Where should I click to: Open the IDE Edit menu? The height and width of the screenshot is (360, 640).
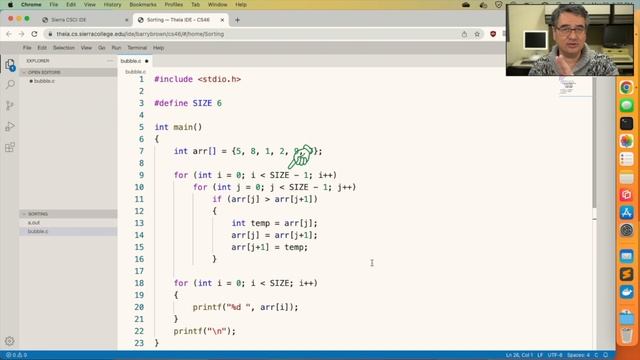point(42,48)
